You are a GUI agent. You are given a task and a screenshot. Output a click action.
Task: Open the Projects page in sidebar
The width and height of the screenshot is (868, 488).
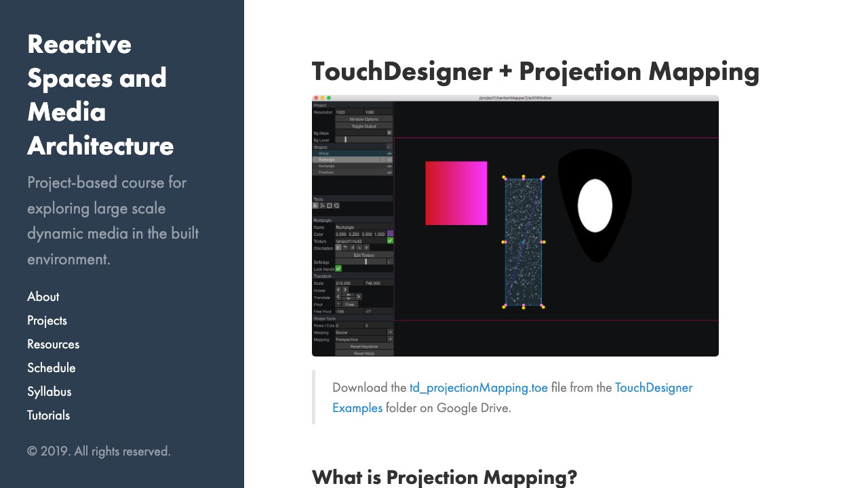pos(47,321)
